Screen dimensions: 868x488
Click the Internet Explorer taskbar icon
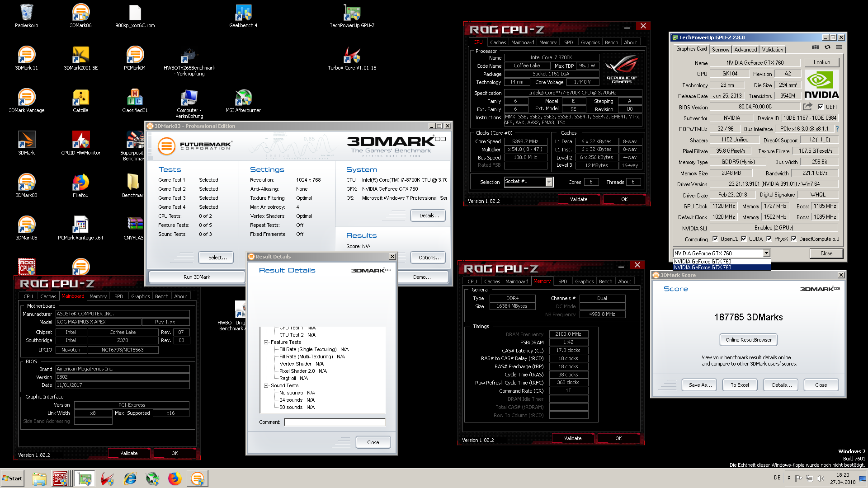pos(130,479)
